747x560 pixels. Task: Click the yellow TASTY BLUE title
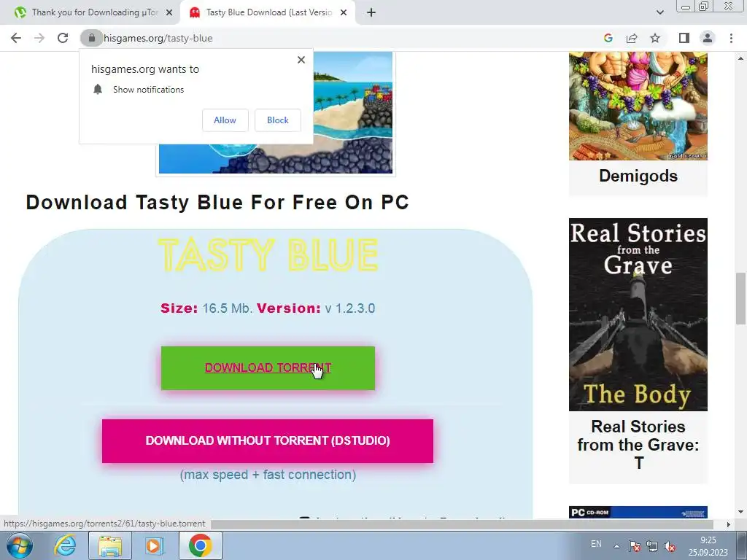268,254
